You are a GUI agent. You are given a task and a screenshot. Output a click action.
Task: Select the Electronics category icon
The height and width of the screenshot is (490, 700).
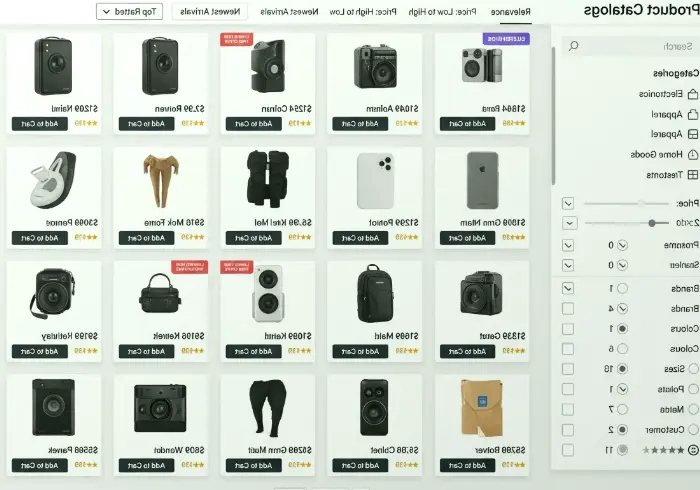[x=693, y=94]
